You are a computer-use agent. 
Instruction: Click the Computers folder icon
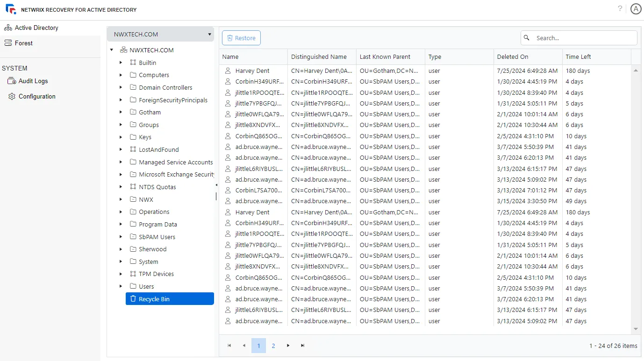click(133, 75)
